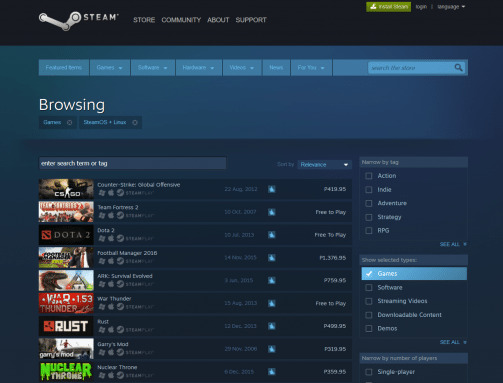This screenshot has height=383, width=503.
Task: Open the Hardware dropdown in store nav
Action: 199,68
